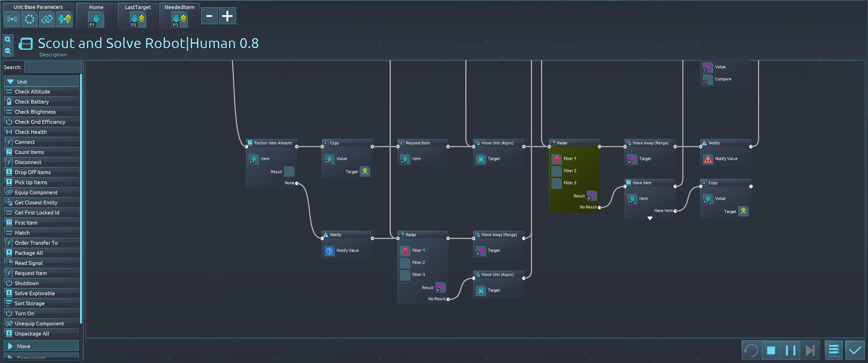
Task: Open the list view icon next to checkmark
Action: (x=834, y=350)
